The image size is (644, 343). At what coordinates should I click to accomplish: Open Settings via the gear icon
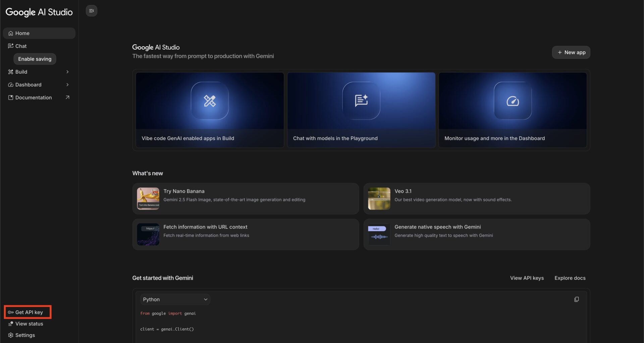pos(10,335)
